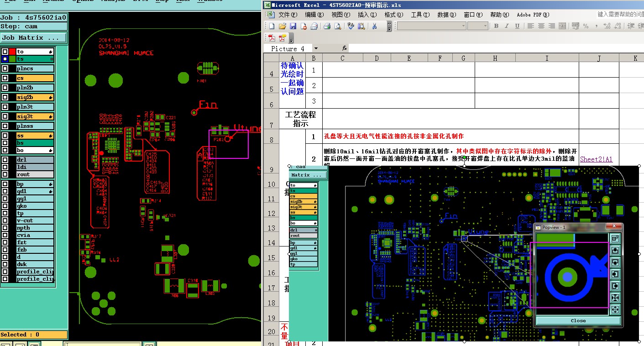Click the Close button in Popview window
The height and width of the screenshot is (346, 644).
[578, 320]
